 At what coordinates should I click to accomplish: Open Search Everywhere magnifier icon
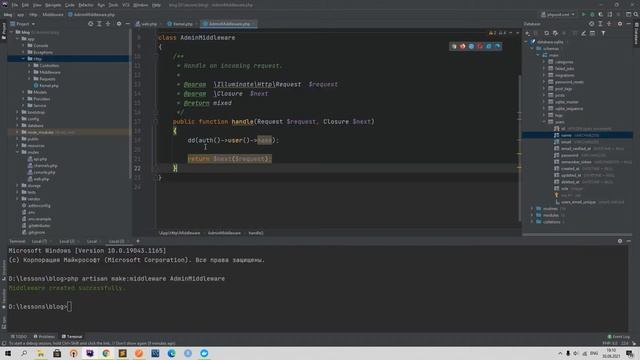click(x=636, y=14)
